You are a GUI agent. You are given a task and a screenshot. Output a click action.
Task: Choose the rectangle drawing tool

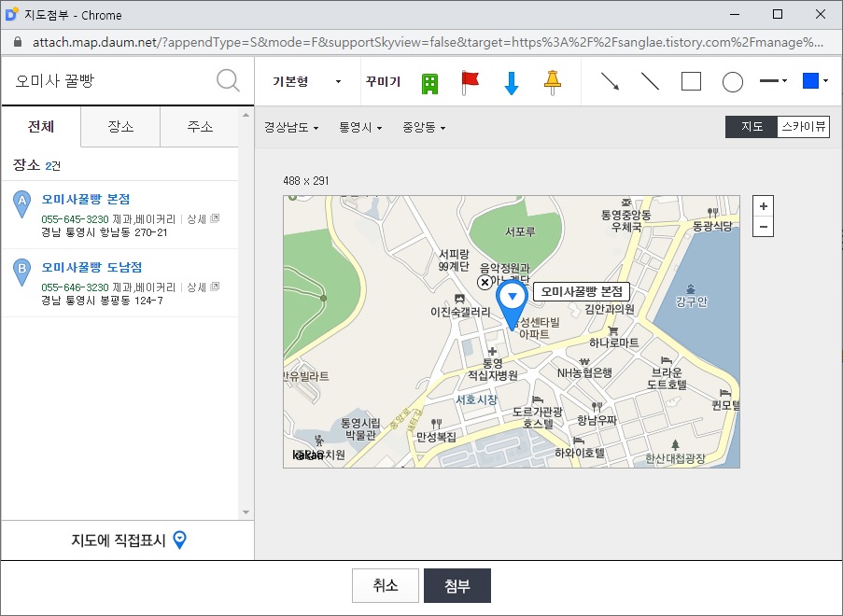pyautogui.click(x=691, y=82)
